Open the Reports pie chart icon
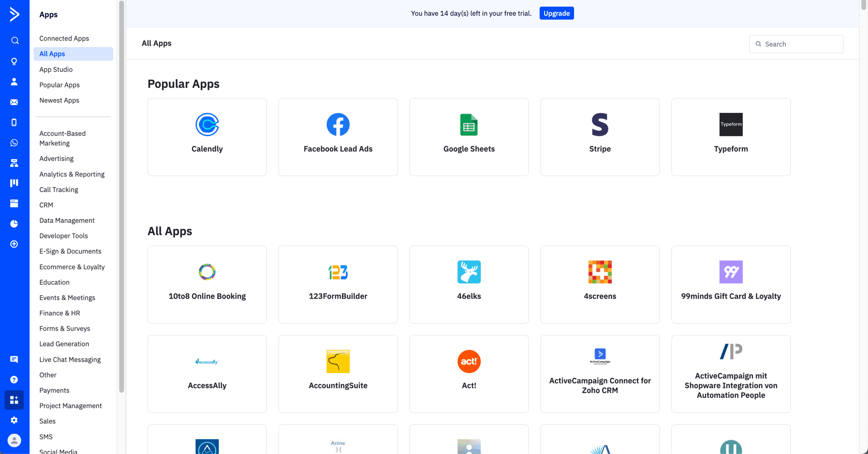 pos(14,224)
